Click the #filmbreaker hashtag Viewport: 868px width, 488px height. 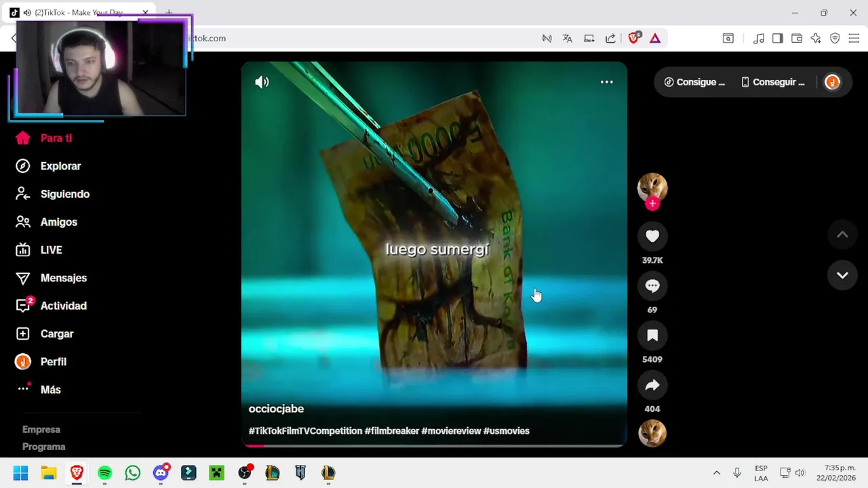coord(392,431)
